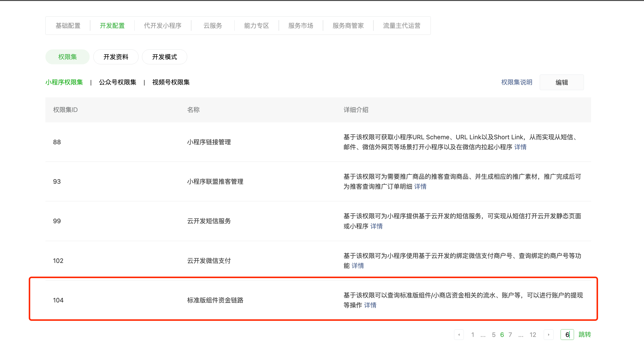
Task: Click the 跳转 jump button
Action: tap(584, 335)
